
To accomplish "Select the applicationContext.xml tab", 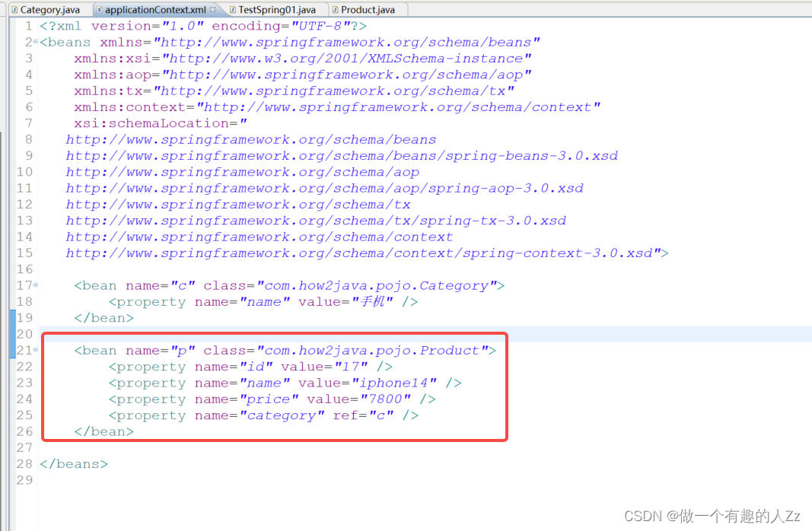I will coord(155,9).
